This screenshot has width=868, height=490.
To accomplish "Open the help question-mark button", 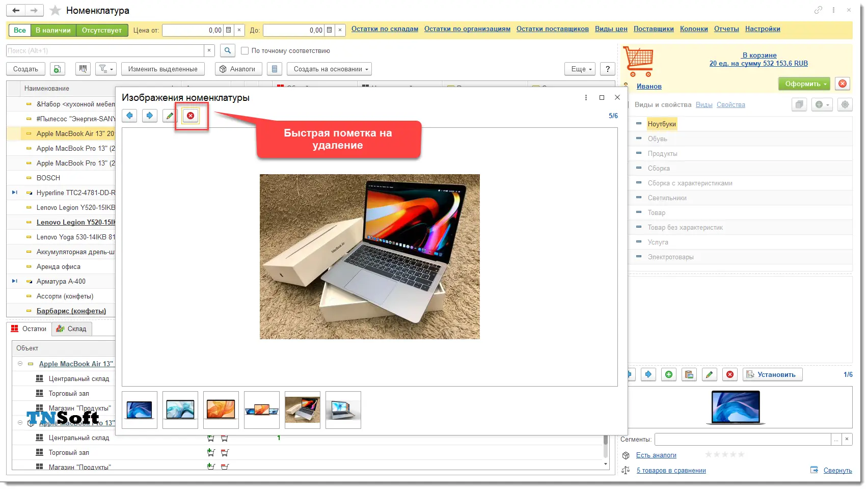I will pos(608,69).
